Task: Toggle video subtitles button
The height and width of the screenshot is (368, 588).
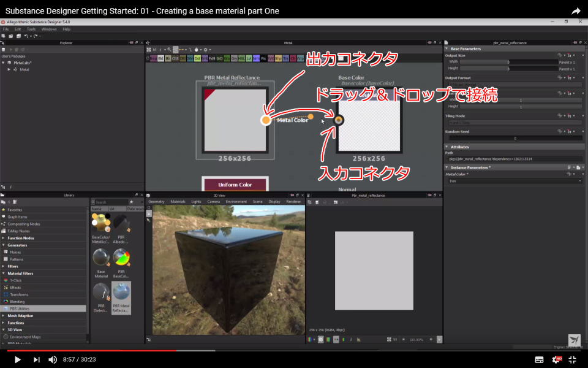Action: tap(539, 360)
